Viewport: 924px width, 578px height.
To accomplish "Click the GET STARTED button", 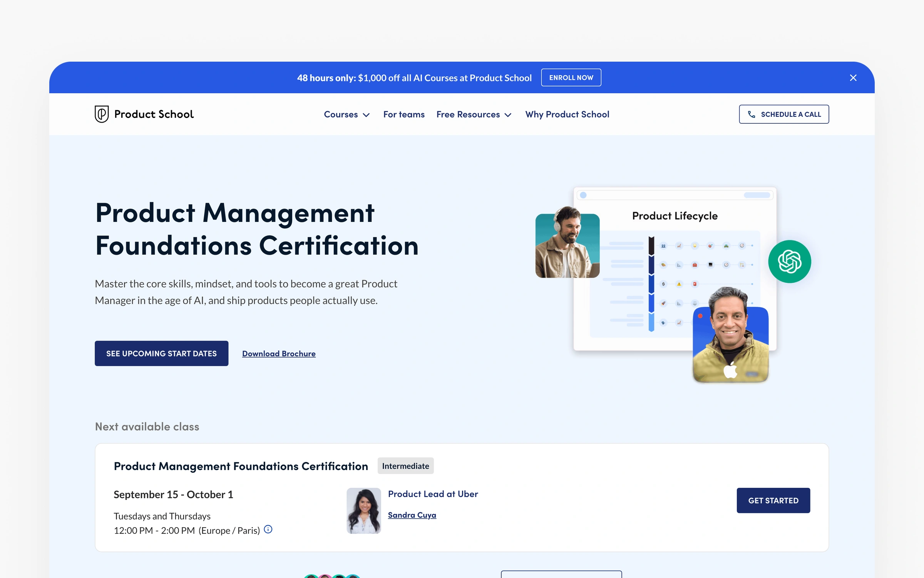I will point(773,501).
